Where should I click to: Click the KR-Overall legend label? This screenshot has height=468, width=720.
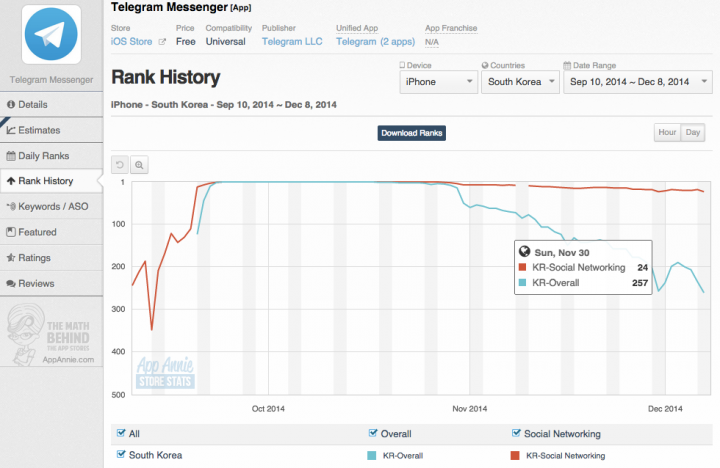coord(403,456)
